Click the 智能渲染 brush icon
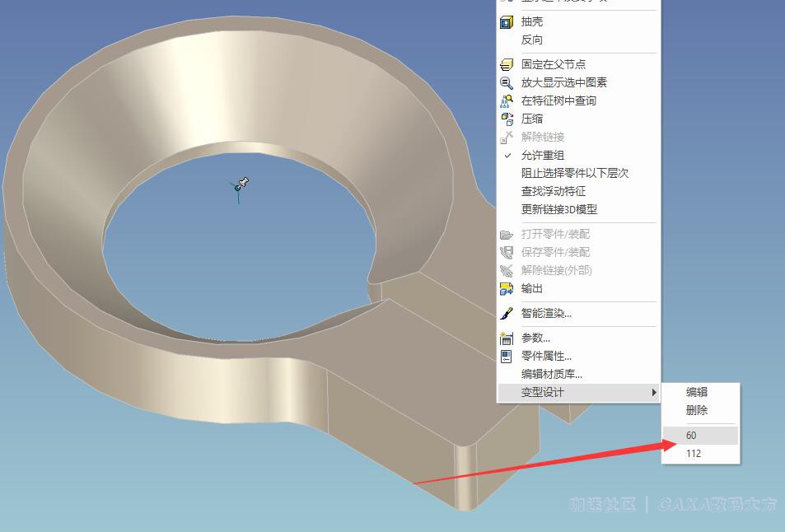This screenshot has width=785, height=532. point(507,313)
